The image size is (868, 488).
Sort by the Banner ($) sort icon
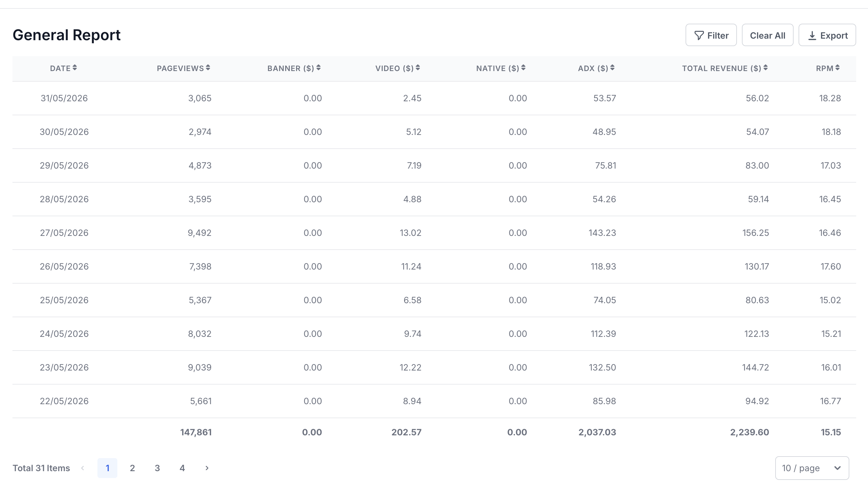click(x=318, y=68)
